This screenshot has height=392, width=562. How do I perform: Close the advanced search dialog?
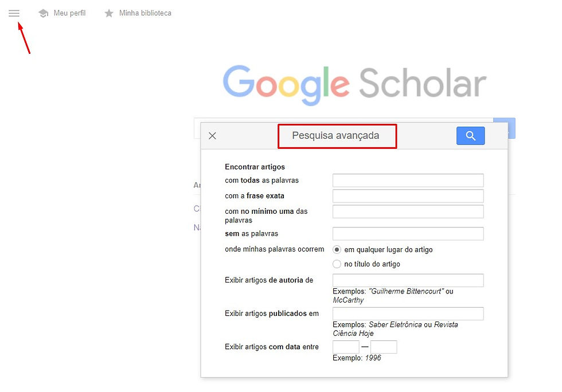212,136
